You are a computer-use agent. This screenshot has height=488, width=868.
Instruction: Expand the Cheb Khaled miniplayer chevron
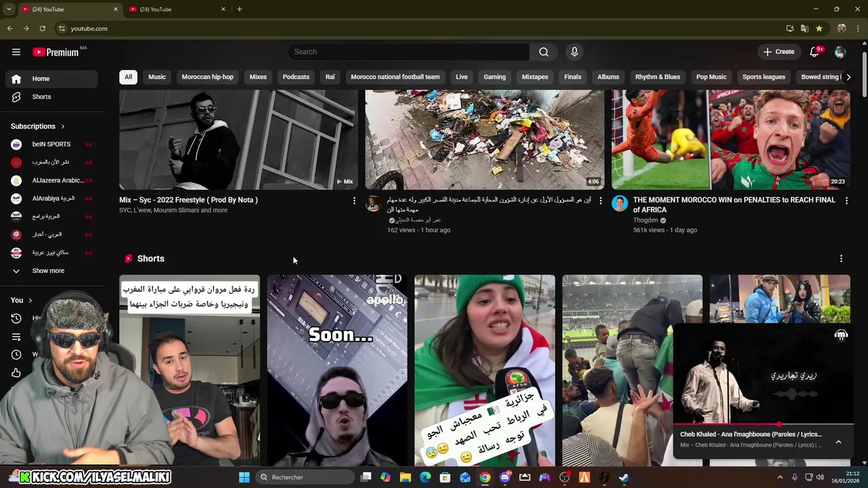click(838, 442)
